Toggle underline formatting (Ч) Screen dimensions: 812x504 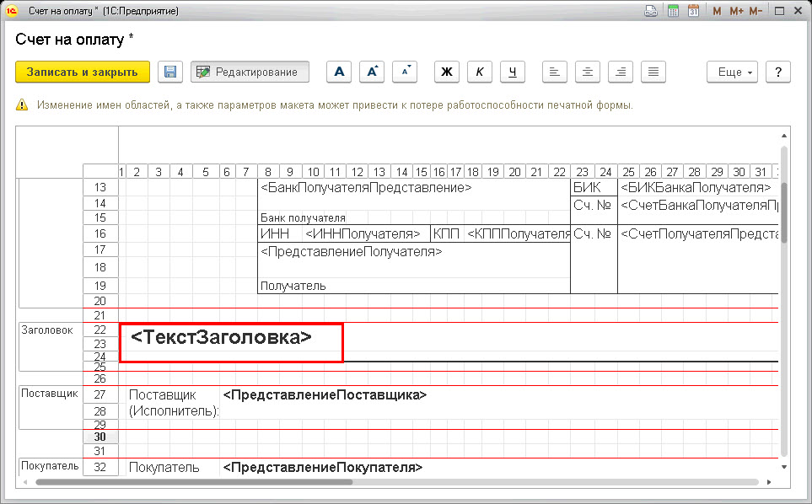pos(513,72)
